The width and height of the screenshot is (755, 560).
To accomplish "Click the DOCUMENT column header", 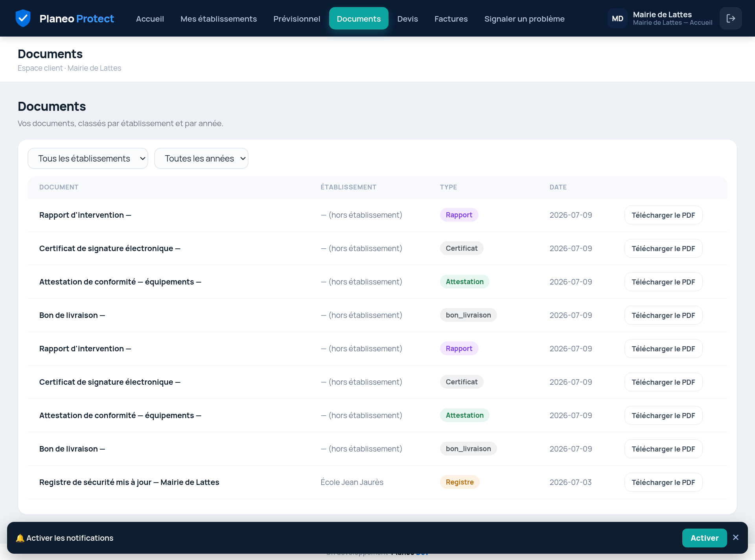I will 59,187.
